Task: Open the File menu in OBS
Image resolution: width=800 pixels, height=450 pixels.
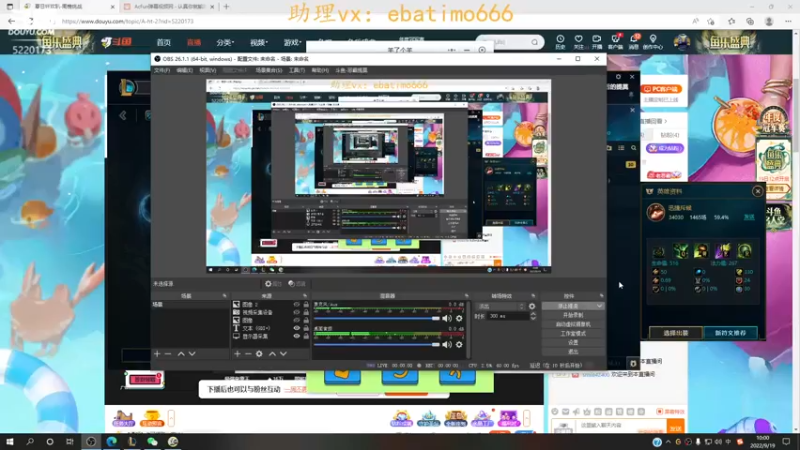Action: (162, 70)
